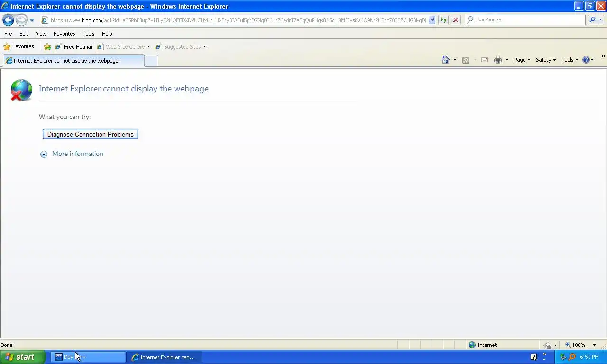This screenshot has height=364, width=607.
Task: Expand the Suggested Sites dropdown arrow
Action: click(204, 47)
